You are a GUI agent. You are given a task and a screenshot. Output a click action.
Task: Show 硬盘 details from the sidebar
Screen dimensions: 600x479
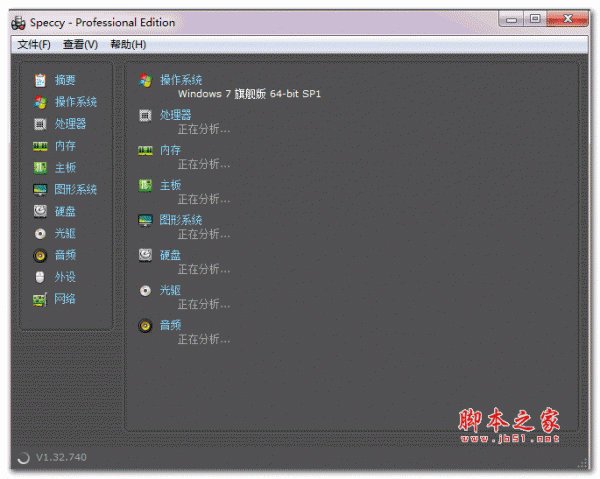[65, 211]
